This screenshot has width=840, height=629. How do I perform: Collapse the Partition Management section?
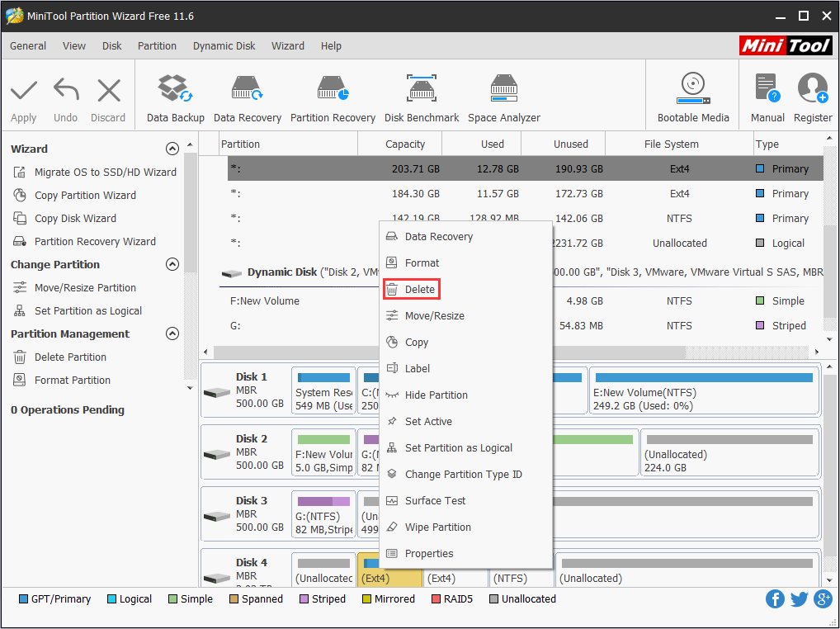172,333
